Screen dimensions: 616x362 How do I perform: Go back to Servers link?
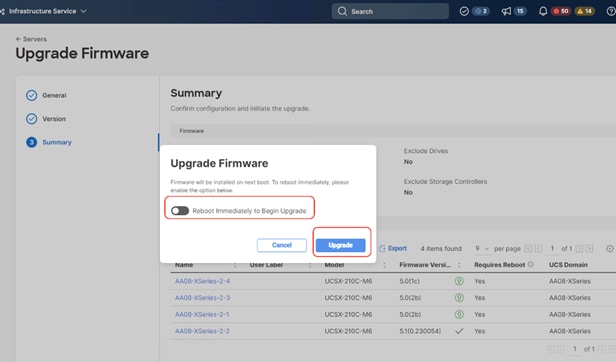pos(31,39)
